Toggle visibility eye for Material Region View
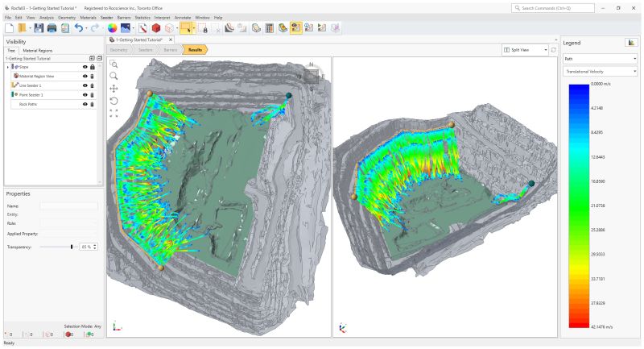Viewport: 644px width, 349px height. (85, 76)
